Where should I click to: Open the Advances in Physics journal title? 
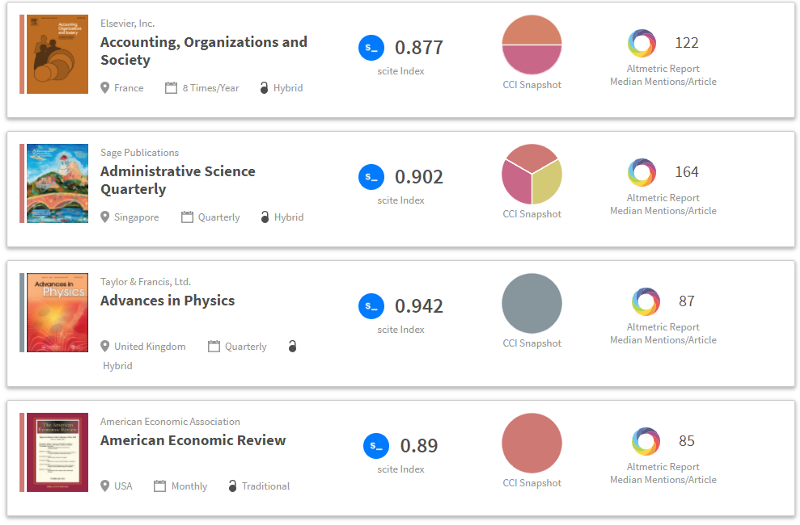167,300
